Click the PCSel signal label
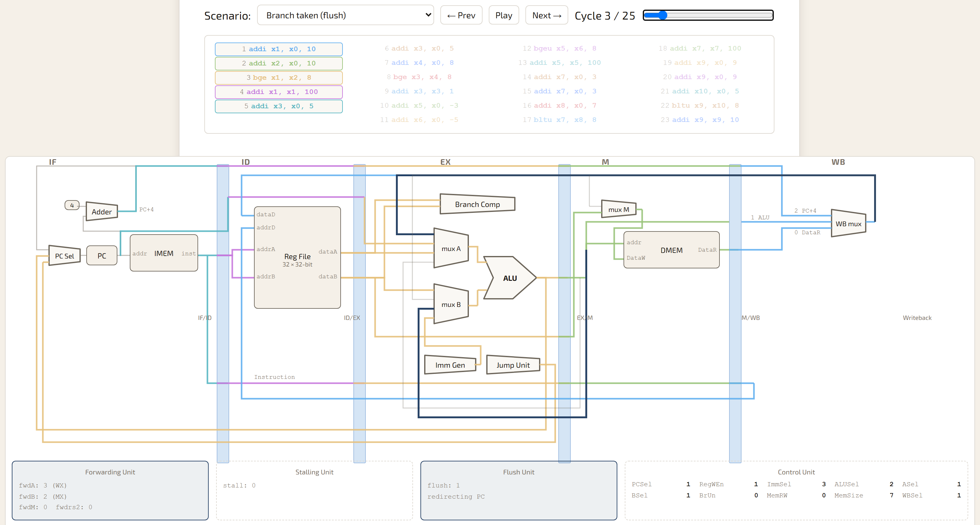 coord(642,484)
